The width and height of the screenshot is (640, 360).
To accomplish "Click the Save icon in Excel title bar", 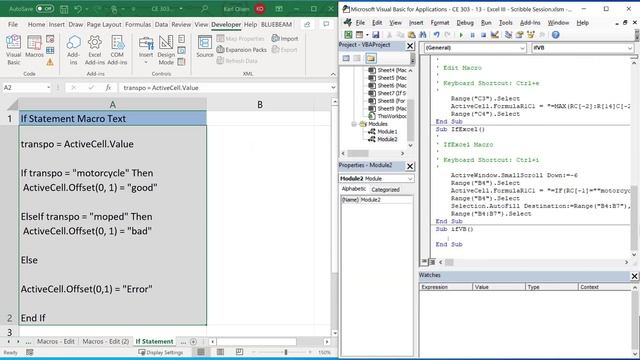I will click(x=64, y=9).
